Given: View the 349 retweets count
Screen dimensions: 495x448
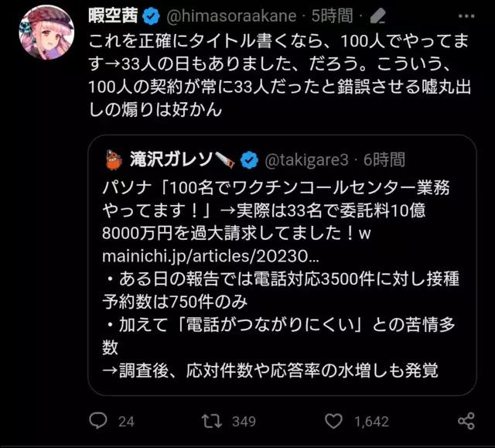Looking at the screenshot, I should 244,422.
